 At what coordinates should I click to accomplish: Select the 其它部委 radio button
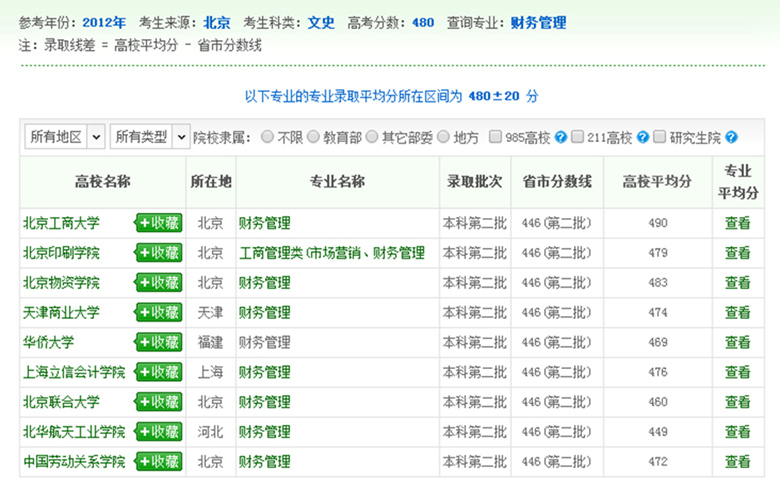pos(372,136)
